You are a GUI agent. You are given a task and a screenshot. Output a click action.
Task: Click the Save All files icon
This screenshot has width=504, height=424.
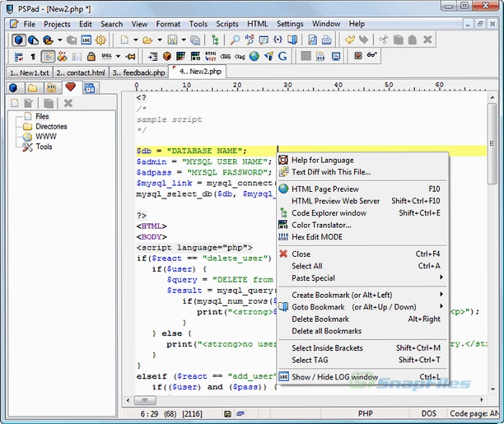(x=195, y=40)
